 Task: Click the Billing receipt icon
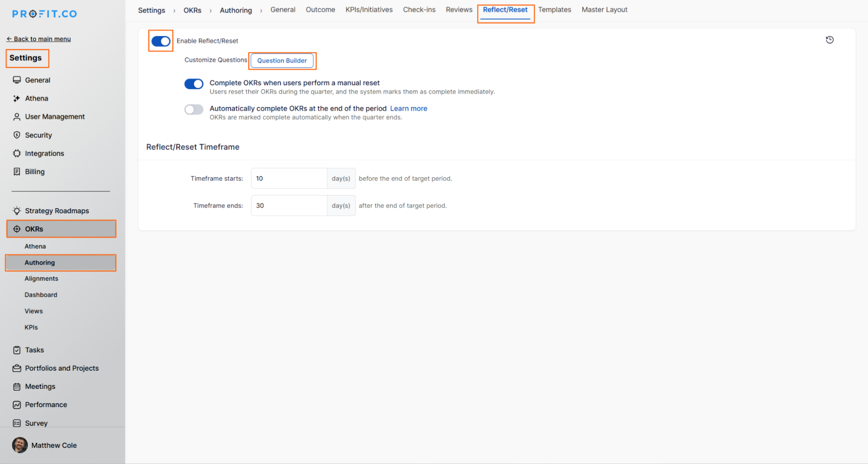(x=17, y=172)
